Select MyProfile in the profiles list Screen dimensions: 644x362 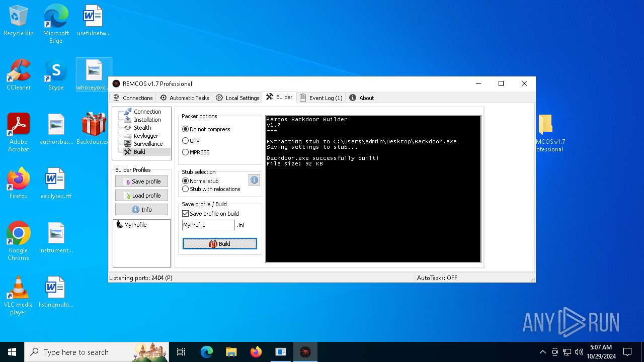click(131, 225)
